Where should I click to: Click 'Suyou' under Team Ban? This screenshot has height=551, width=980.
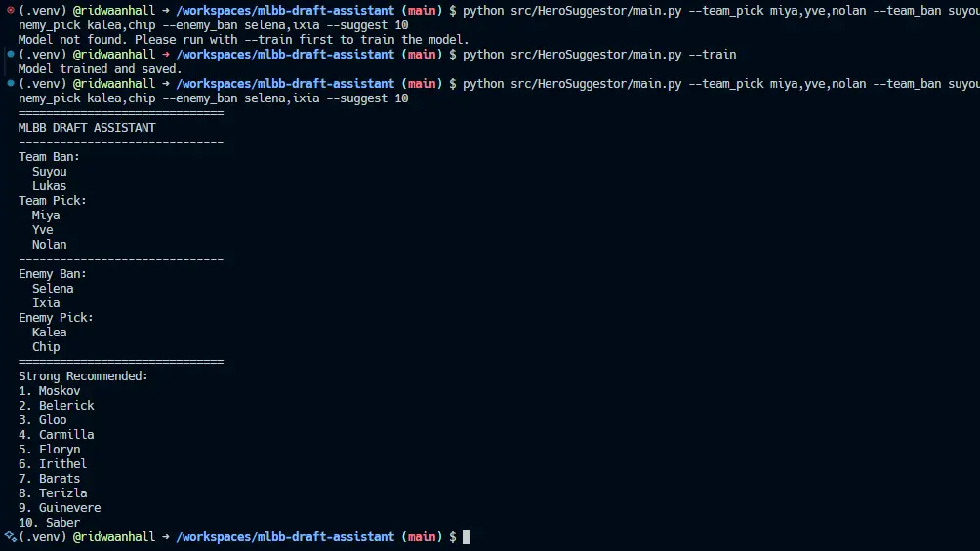pyautogui.click(x=50, y=172)
